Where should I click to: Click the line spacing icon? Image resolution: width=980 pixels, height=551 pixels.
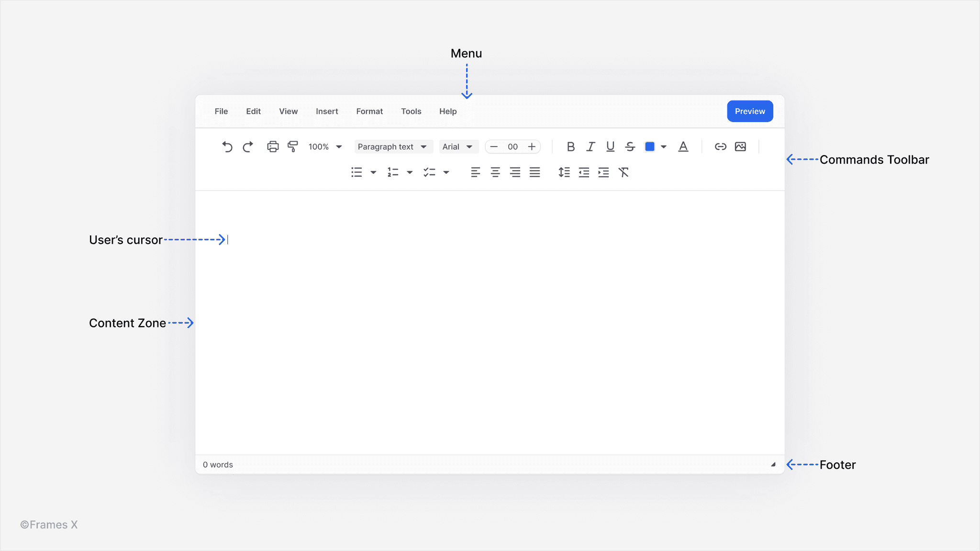(x=564, y=172)
